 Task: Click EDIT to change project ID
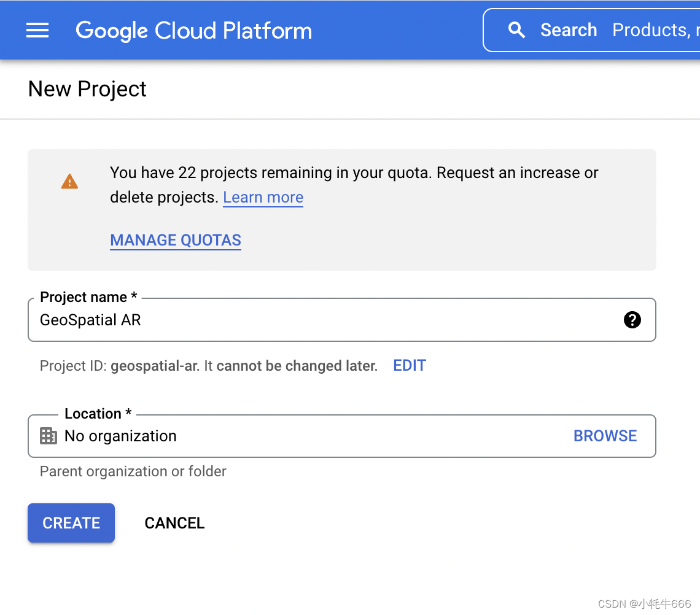pyautogui.click(x=410, y=366)
